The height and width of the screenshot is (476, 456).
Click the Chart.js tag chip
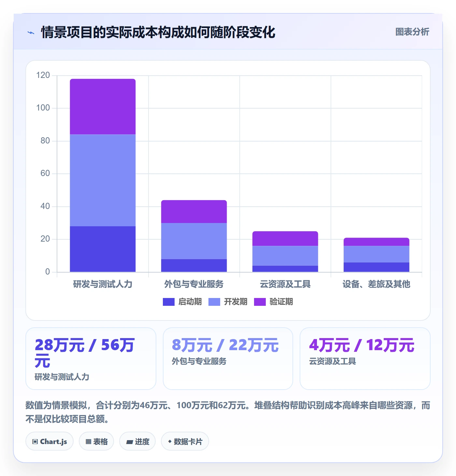tap(50, 441)
